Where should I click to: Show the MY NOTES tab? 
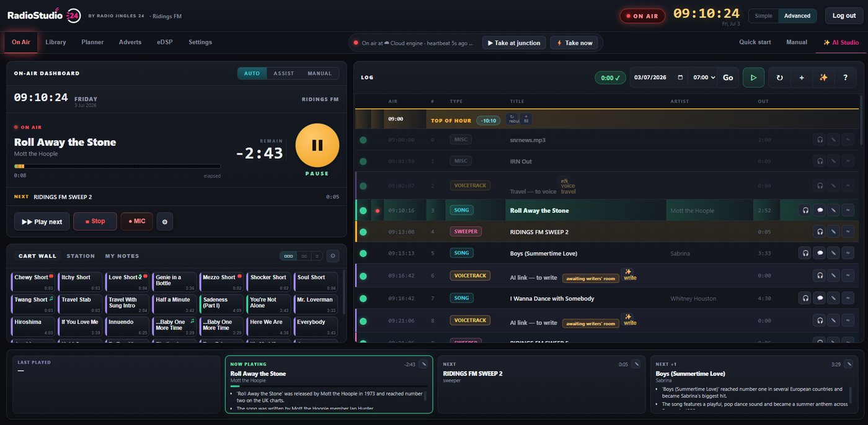[122, 256]
